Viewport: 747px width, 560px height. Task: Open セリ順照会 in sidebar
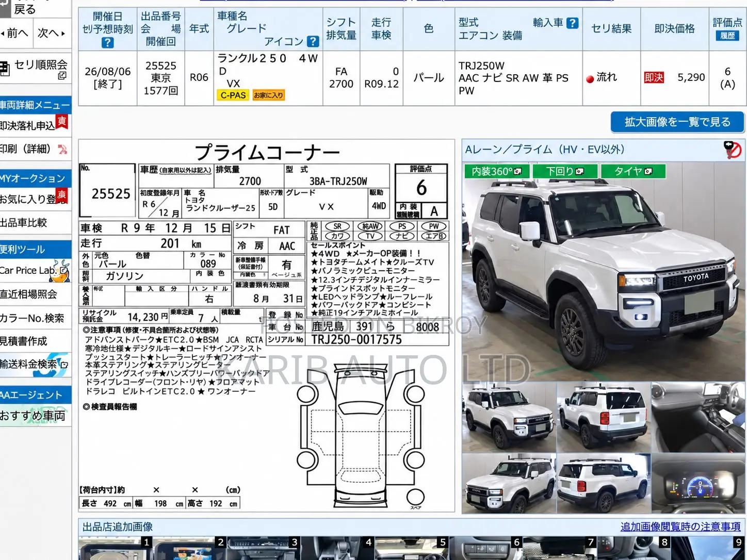tap(40, 65)
